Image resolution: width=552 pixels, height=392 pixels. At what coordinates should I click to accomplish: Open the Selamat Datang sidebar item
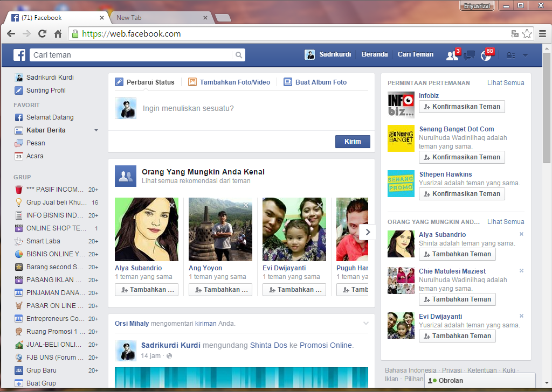coord(44,117)
